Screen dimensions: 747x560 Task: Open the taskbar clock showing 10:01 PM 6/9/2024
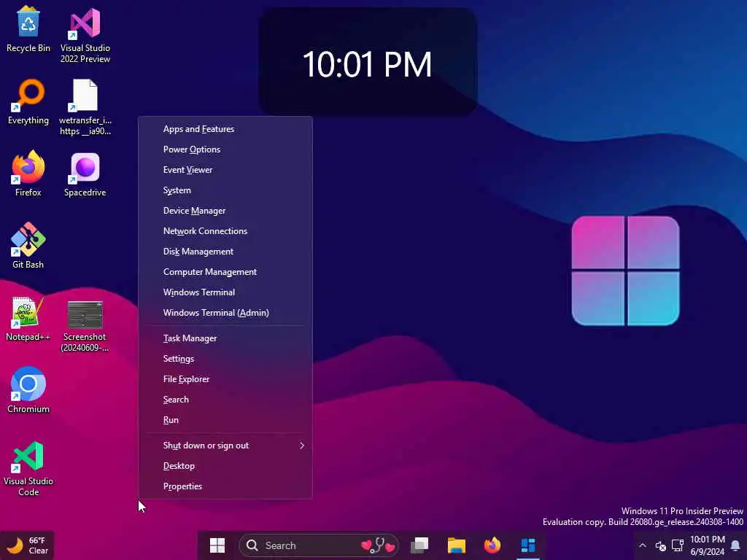pyautogui.click(x=708, y=545)
